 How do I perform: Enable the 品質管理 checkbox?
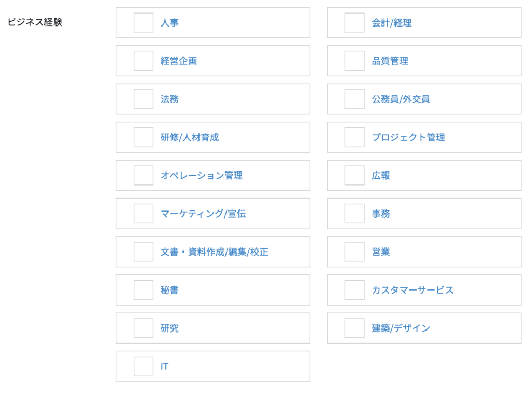click(x=354, y=61)
